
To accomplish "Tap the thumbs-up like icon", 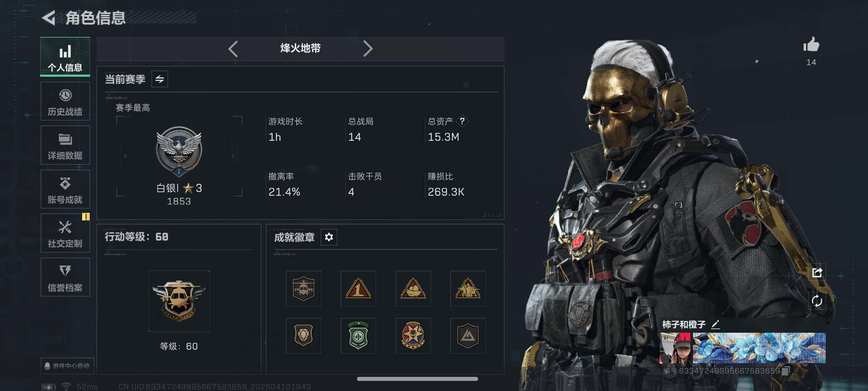I will (x=811, y=45).
